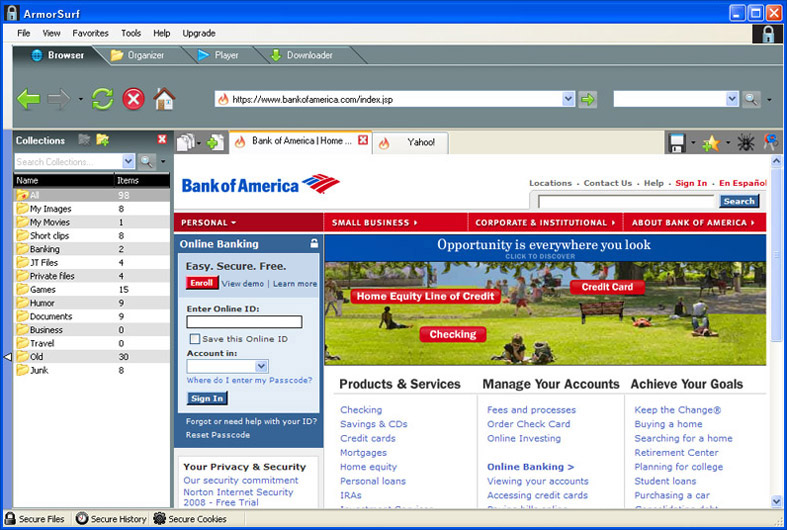Select the Banking collection folder
The width and height of the screenshot is (787, 530).
91,249
